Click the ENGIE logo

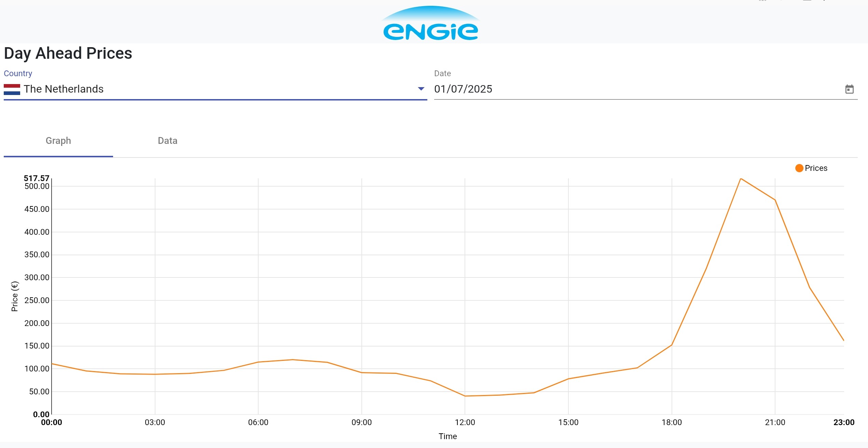pos(430,24)
